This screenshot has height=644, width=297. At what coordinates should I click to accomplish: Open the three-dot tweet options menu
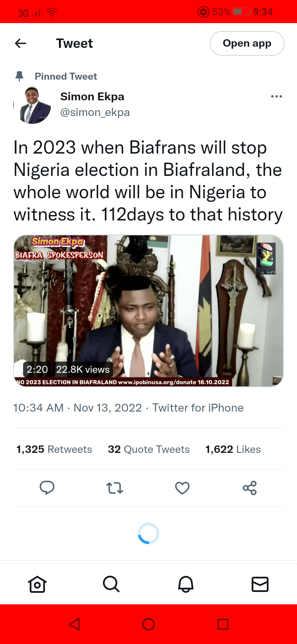(x=276, y=97)
